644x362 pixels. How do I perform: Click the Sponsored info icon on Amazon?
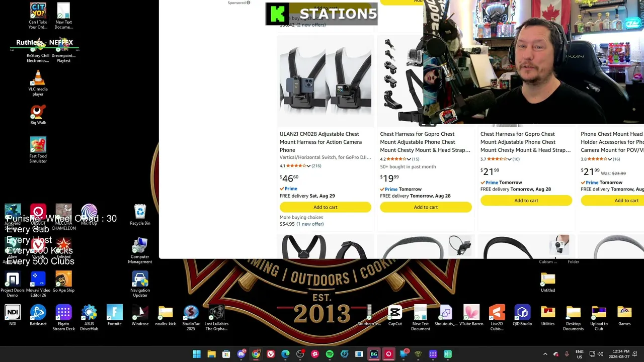point(248,3)
